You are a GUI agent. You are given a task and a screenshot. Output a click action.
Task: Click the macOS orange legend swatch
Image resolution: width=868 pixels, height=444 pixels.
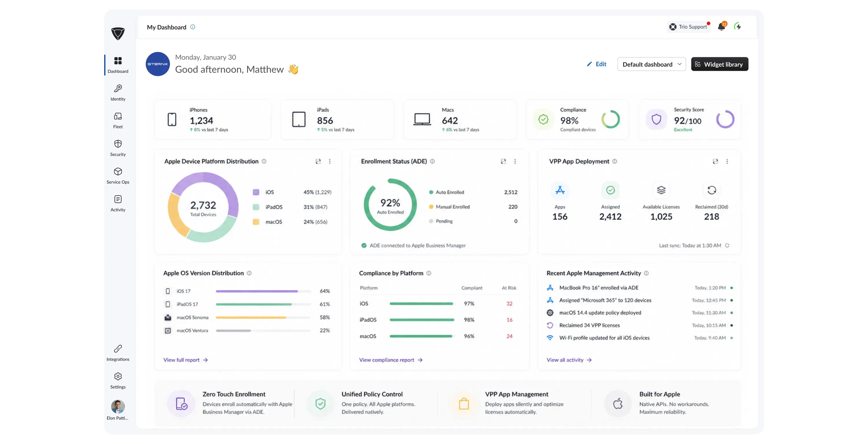pos(256,221)
